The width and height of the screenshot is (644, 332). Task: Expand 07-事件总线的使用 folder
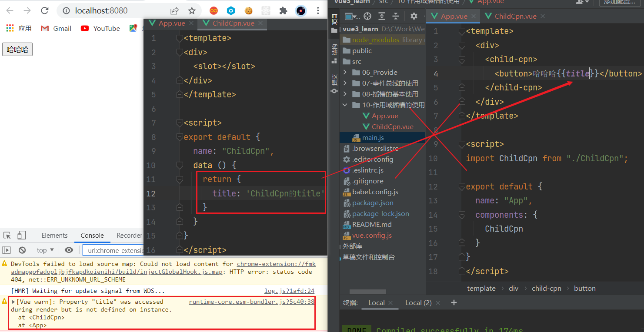pos(345,83)
